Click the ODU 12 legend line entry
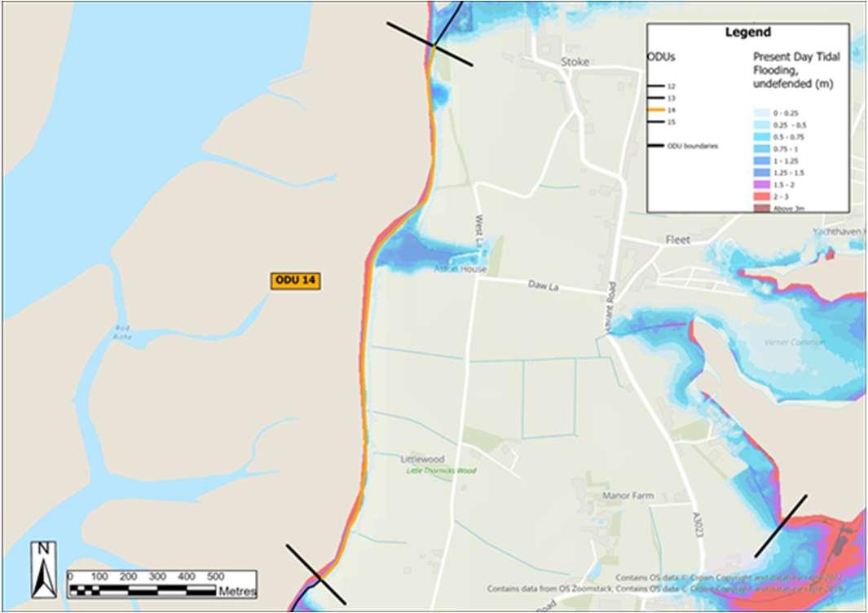 (662, 86)
